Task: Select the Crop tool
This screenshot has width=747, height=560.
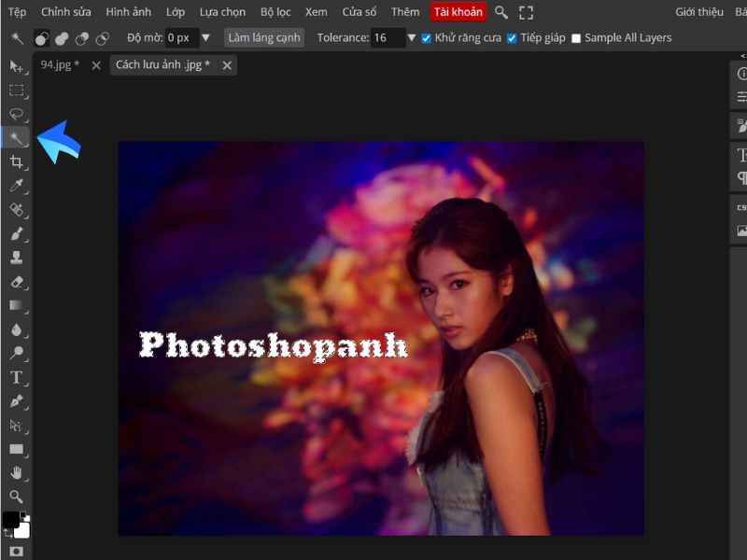Action: click(16, 161)
